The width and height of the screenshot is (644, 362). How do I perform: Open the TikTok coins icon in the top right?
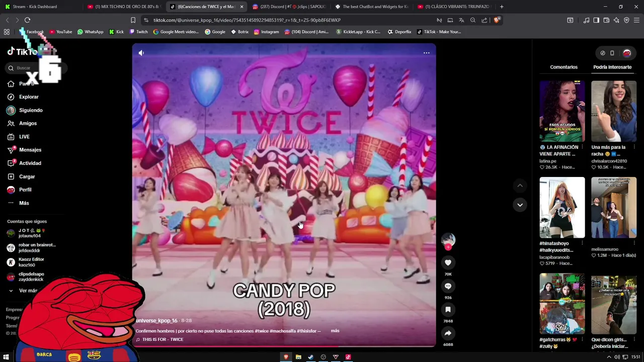point(602,53)
